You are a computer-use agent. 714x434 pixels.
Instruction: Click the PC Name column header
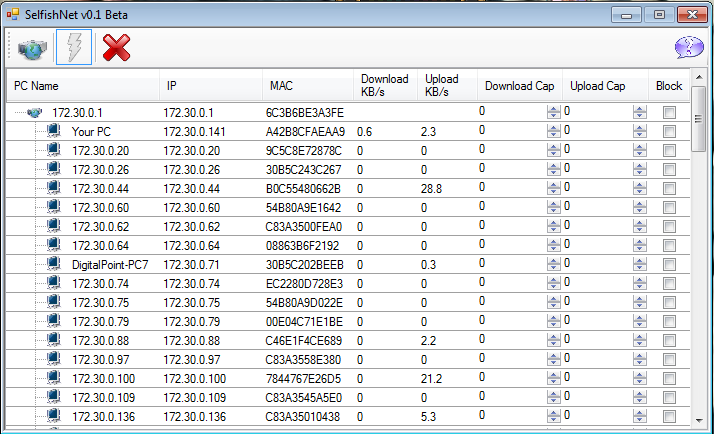(x=83, y=86)
